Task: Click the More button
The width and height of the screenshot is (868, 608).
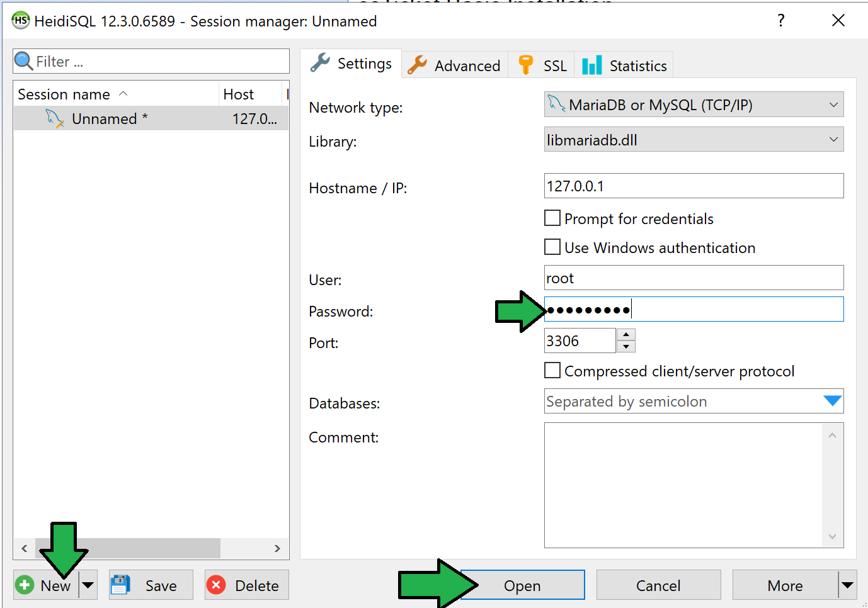Action: [x=785, y=585]
